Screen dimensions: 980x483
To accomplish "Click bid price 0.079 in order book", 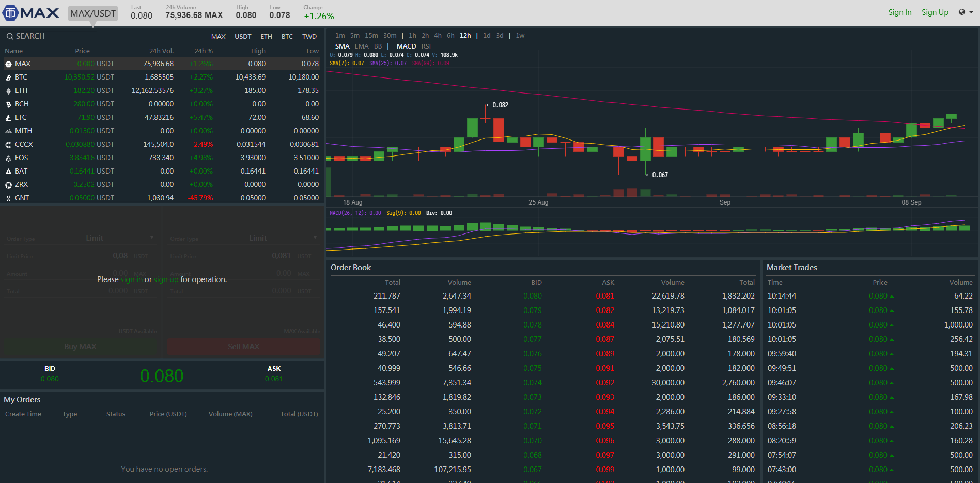I will [x=533, y=310].
